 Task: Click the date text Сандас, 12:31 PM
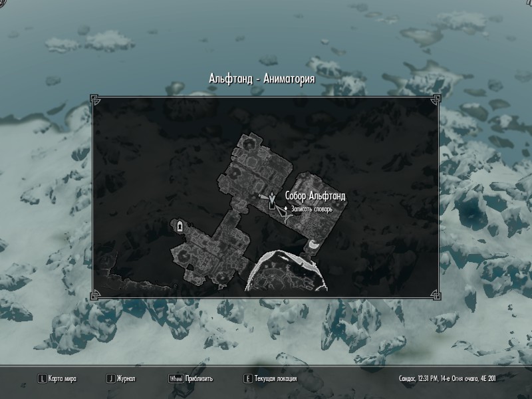click(x=418, y=378)
